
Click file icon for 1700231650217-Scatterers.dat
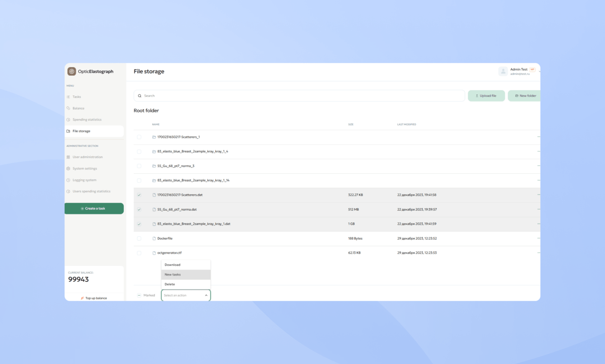[x=154, y=195]
